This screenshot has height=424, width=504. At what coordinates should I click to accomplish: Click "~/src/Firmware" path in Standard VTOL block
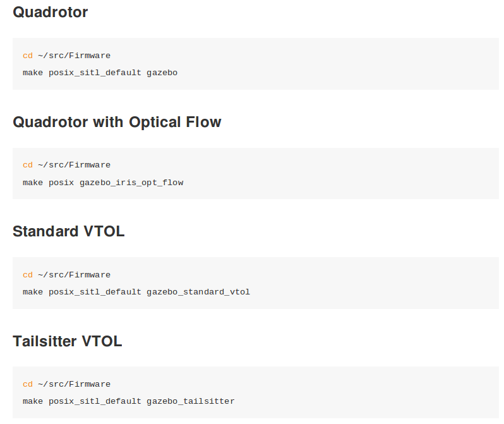click(74, 275)
